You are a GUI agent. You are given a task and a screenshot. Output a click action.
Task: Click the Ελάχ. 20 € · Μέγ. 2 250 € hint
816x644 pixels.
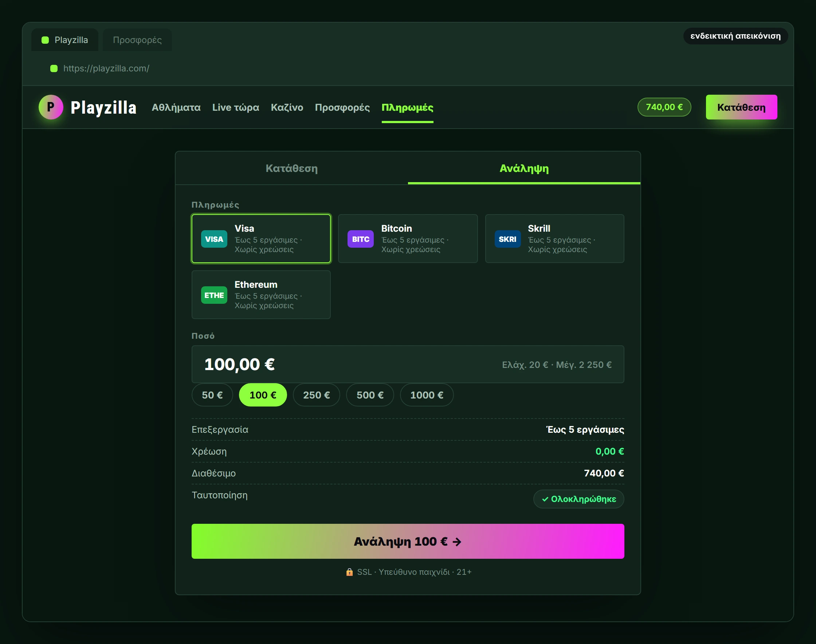tap(557, 365)
